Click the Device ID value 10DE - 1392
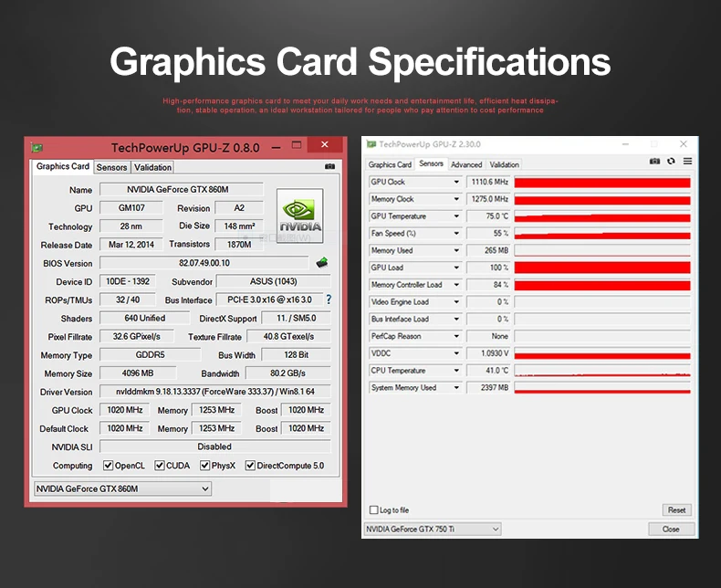The width and height of the screenshot is (721, 588). point(128,281)
